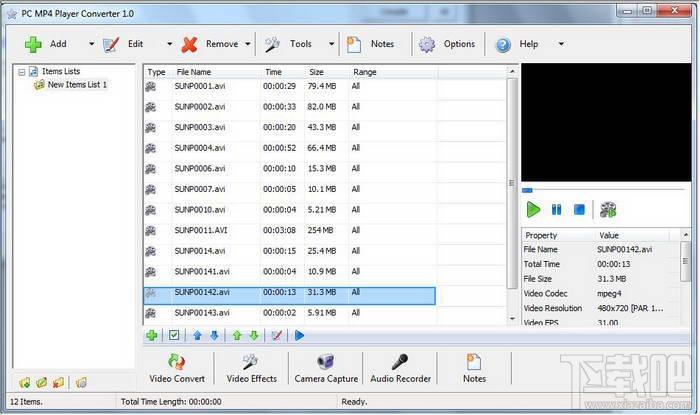700x415 pixels.
Task: Click the Help question mark icon
Action: pos(503,45)
